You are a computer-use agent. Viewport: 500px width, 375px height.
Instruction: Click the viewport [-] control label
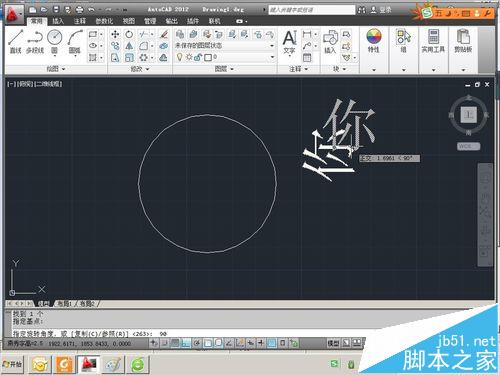pos(11,84)
